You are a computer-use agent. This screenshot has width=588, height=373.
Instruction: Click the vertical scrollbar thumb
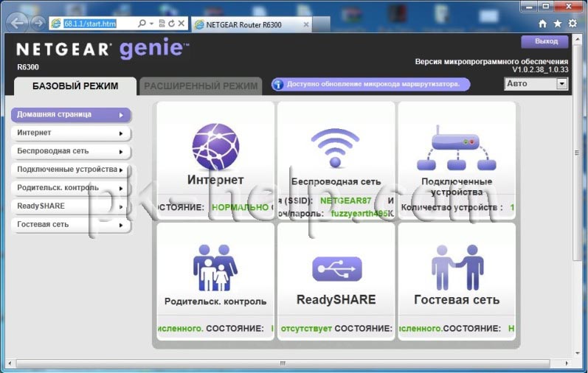pyautogui.click(x=577, y=153)
